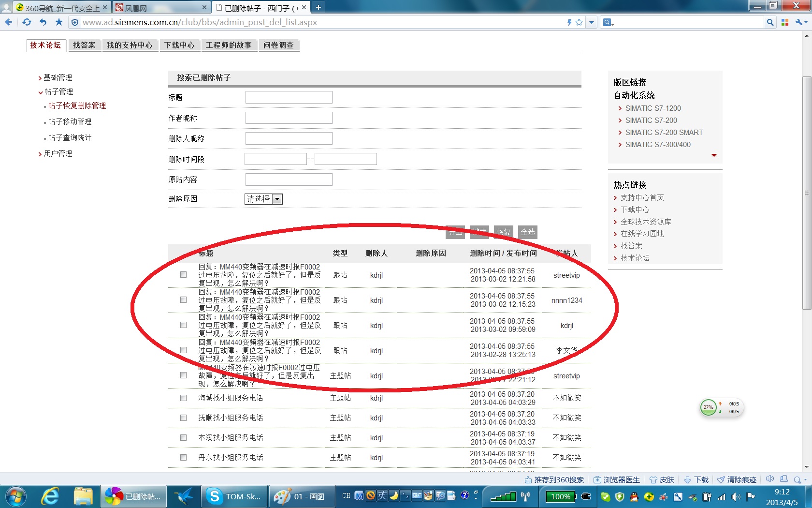Tick the checkbox for 海城找小姐服务电话

coord(183,398)
